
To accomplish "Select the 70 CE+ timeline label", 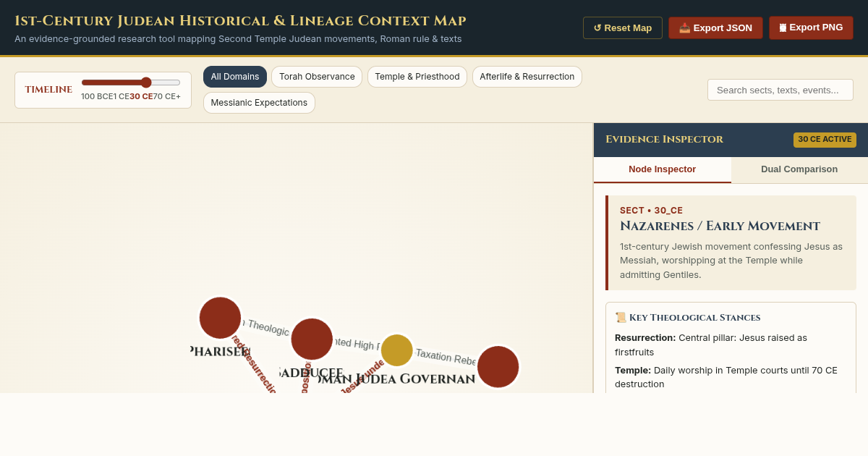I will point(166,96).
